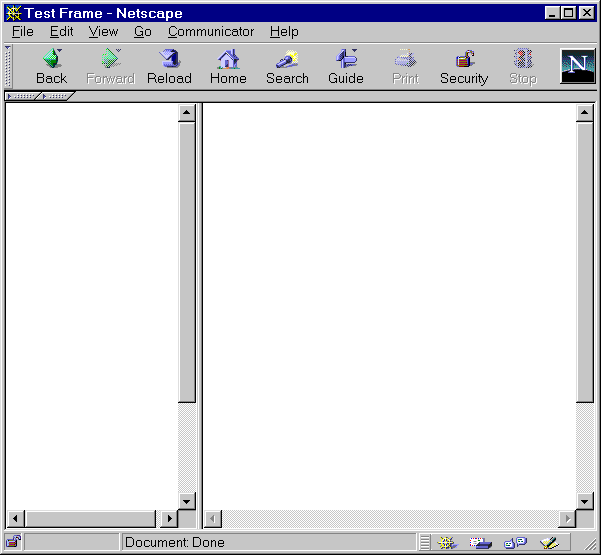Click right frame scroll right arrow
Screen dimensions: 601x555
(x=567, y=519)
